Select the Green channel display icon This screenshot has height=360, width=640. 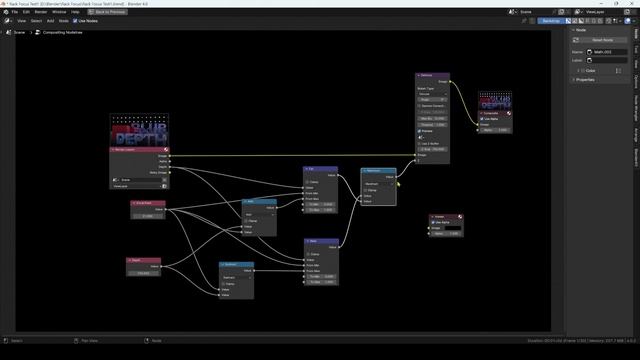tap(594, 21)
